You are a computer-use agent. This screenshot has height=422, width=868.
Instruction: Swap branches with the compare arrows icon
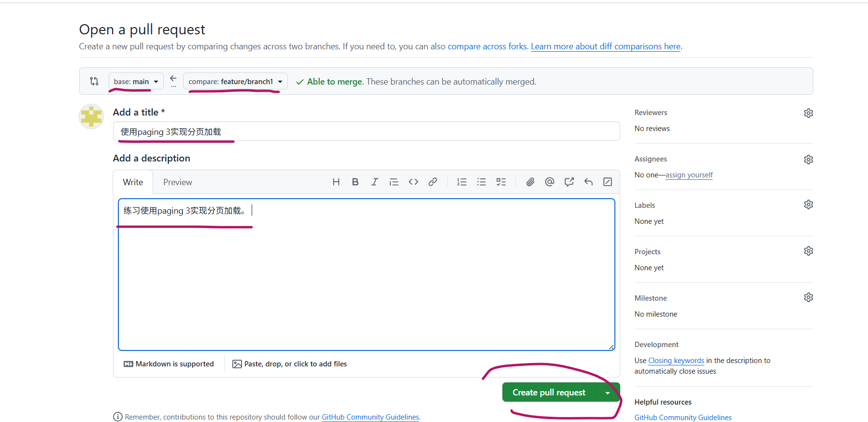tap(94, 81)
